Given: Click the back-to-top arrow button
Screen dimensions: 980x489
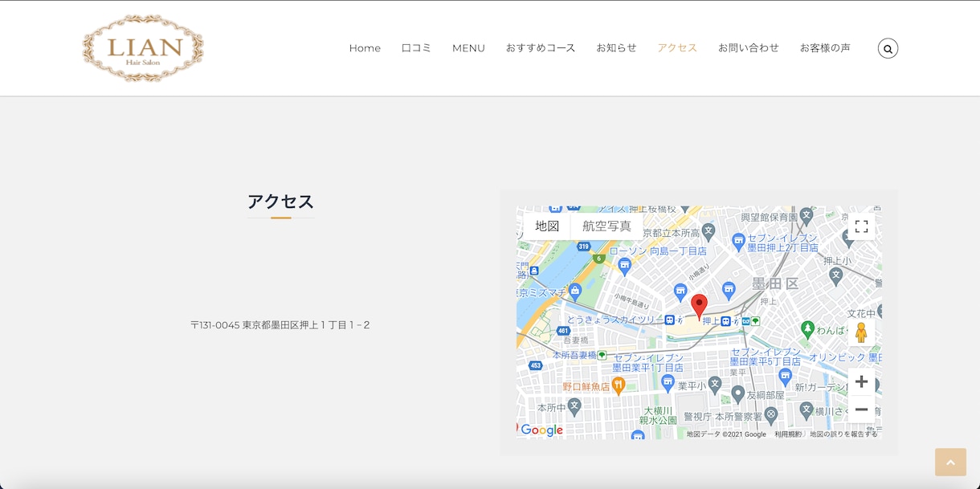Looking at the screenshot, I should tap(950, 463).
